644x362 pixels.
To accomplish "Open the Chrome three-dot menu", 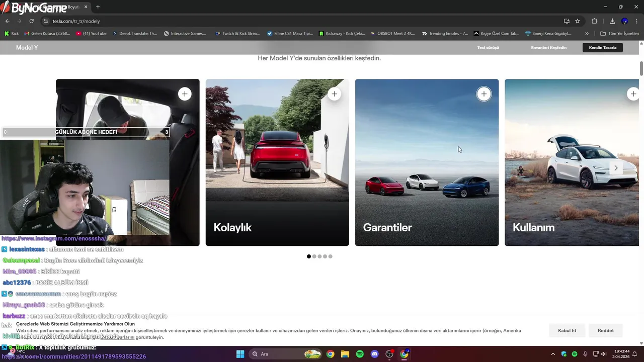I will coord(636,21).
